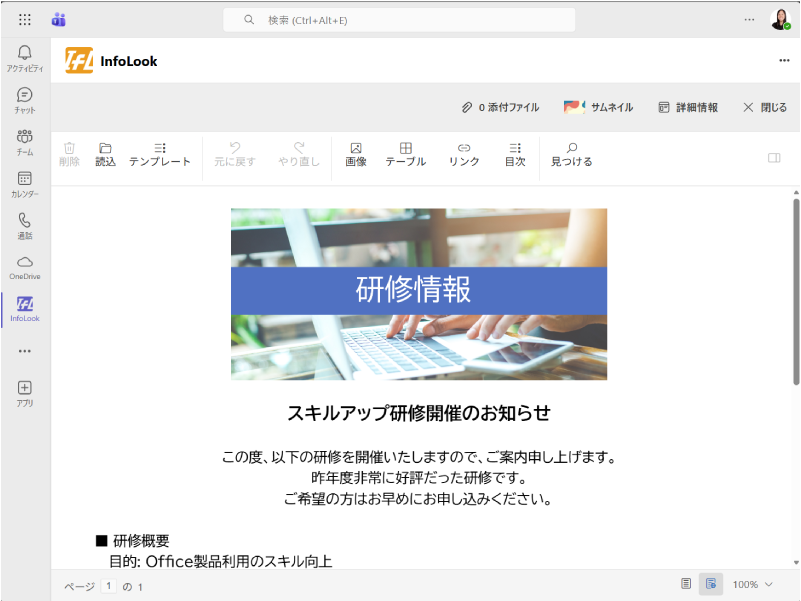
Task: Click the 検索 search input field
Action: point(400,20)
